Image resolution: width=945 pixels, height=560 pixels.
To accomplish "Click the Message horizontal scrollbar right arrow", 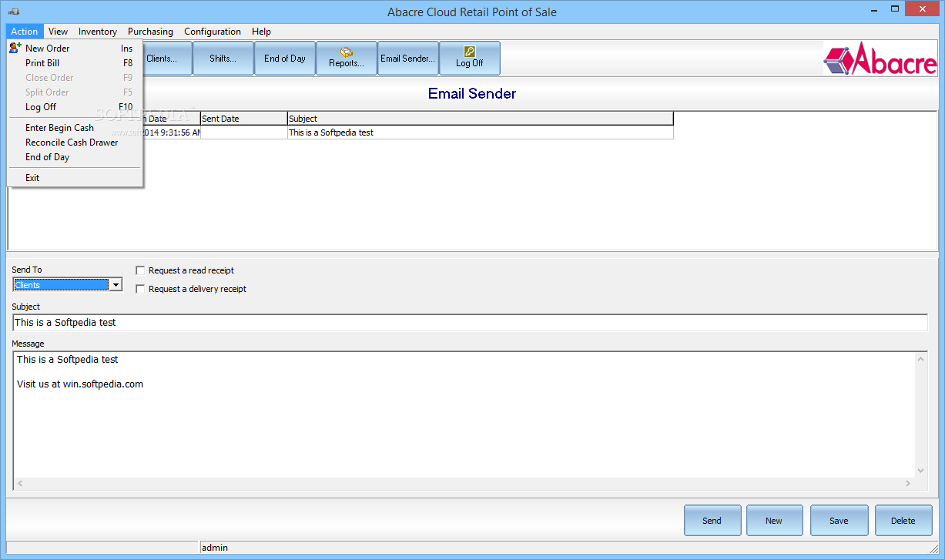I will 908,484.
